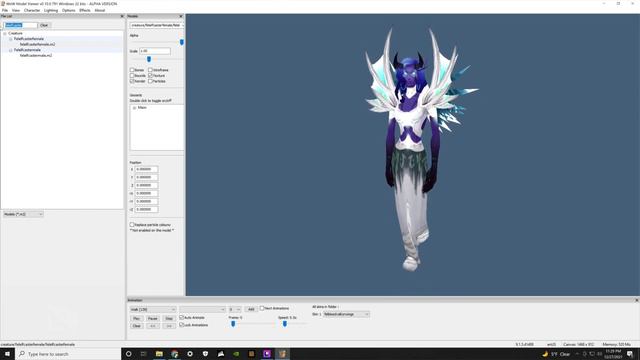Screen dimensions: 640x360
Task: Collapse the Felelfcastermale folder node
Action: coord(11,50)
